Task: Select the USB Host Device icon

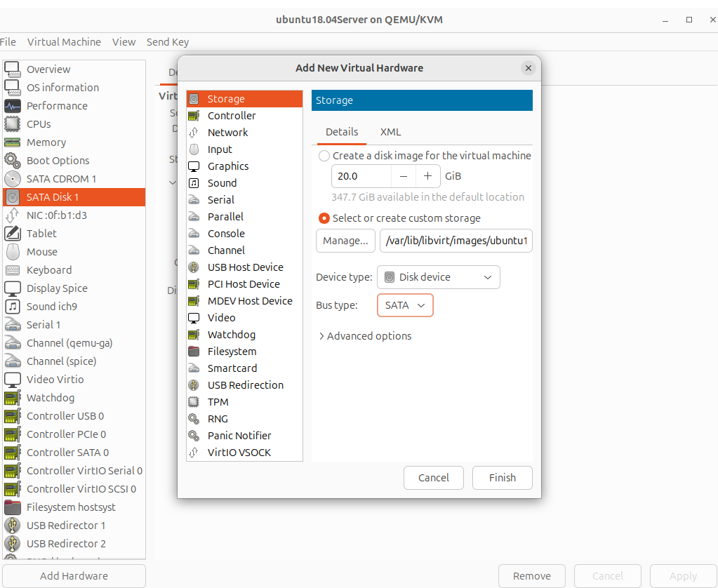Action: (x=194, y=267)
